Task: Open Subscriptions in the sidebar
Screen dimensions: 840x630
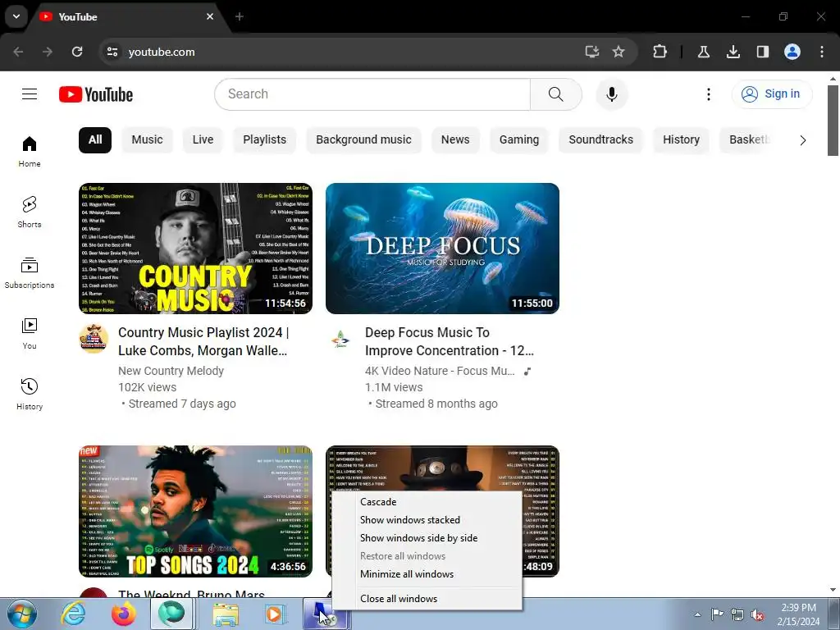Action: click(x=30, y=272)
